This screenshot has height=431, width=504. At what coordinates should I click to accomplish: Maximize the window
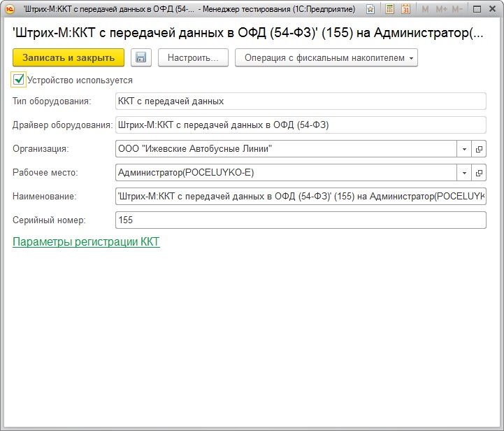click(x=475, y=10)
